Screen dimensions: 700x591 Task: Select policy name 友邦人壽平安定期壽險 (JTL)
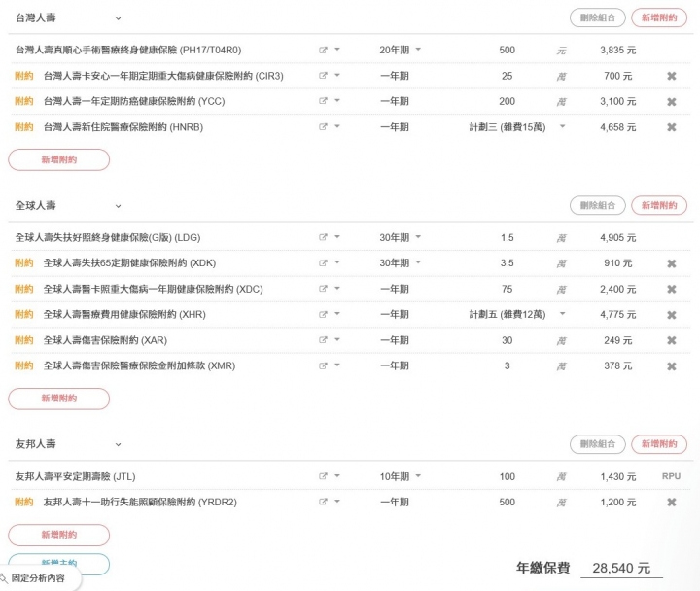75,476
